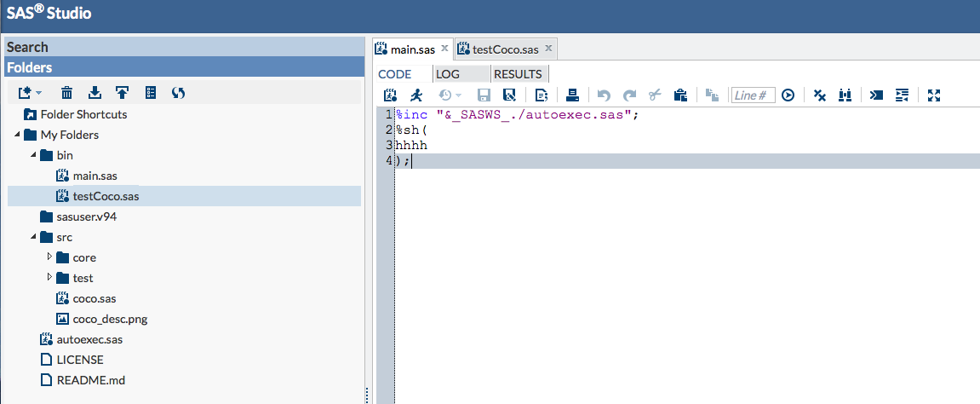Image resolution: width=980 pixels, height=404 pixels.
Task: Close the main.sas tab
Action: point(444,48)
